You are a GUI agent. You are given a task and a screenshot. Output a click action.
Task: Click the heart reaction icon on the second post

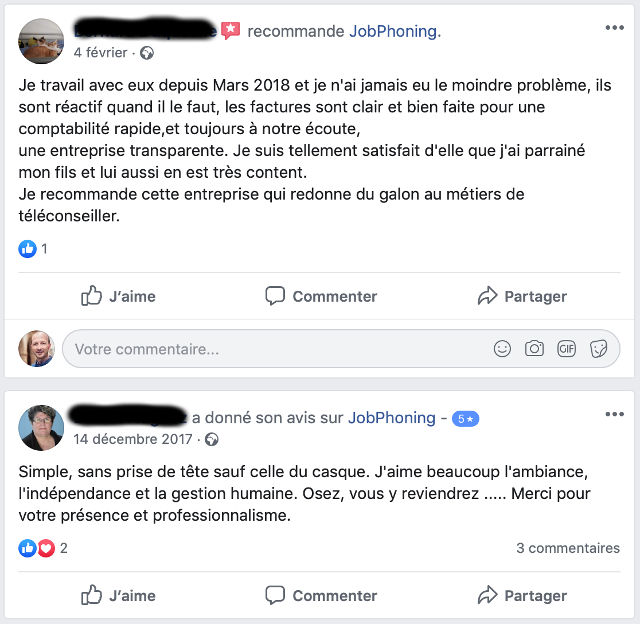[x=44, y=548]
